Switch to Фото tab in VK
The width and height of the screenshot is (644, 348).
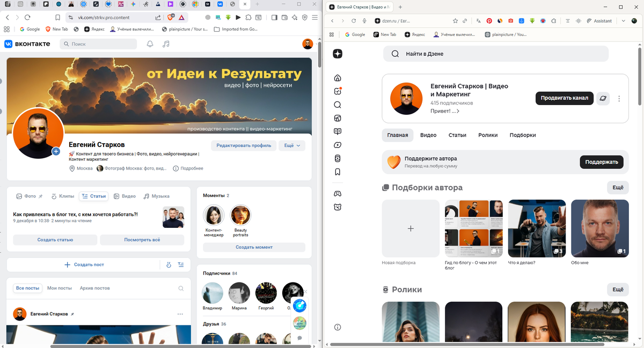[x=30, y=196]
